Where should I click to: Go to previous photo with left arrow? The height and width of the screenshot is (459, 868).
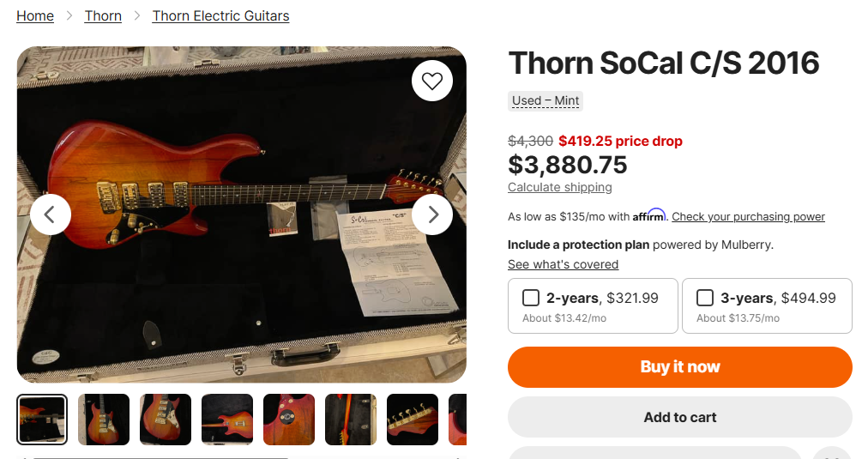point(51,214)
